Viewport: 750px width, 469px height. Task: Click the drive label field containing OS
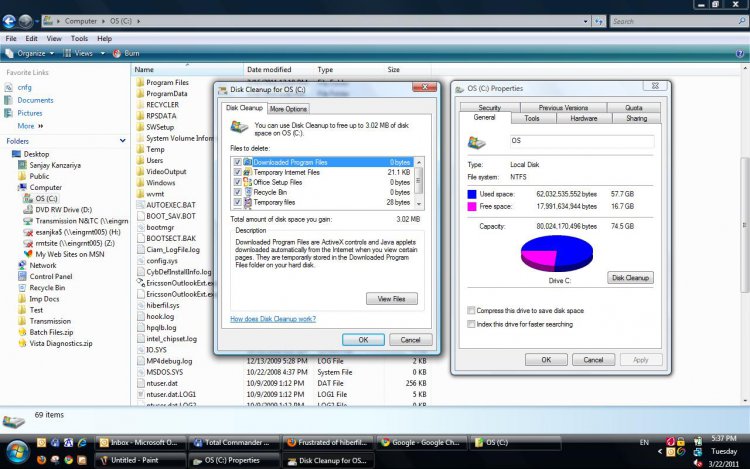582,141
